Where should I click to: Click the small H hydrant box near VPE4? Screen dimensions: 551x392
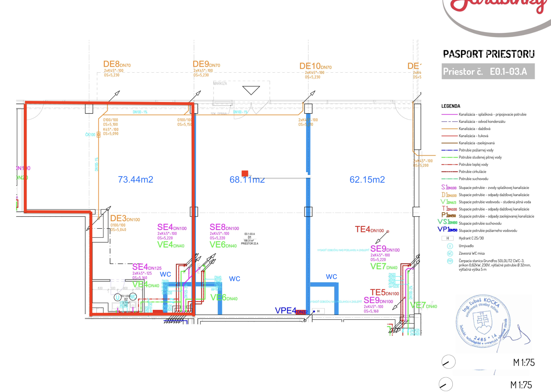point(318,311)
